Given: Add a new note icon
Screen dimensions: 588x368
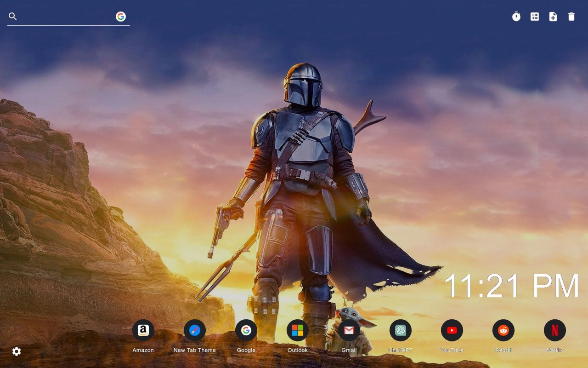Looking at the screenshot, I should pyautogui.click(x=553, y=17).
